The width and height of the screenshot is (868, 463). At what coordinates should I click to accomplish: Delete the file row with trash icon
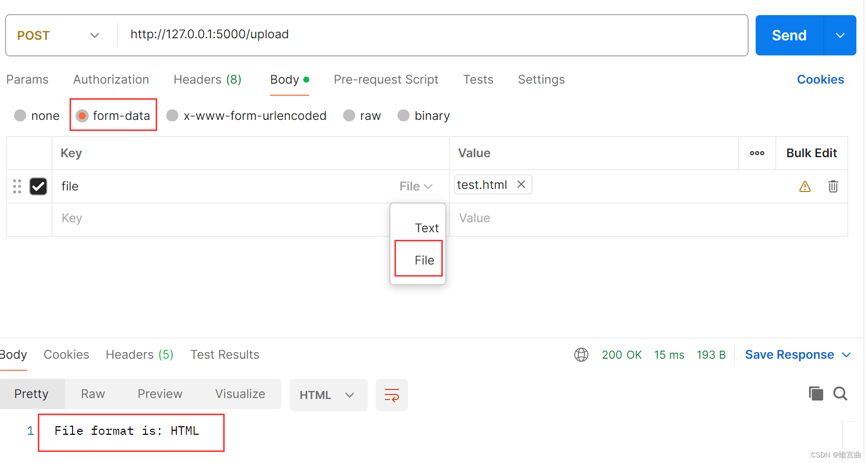(833, 186)
